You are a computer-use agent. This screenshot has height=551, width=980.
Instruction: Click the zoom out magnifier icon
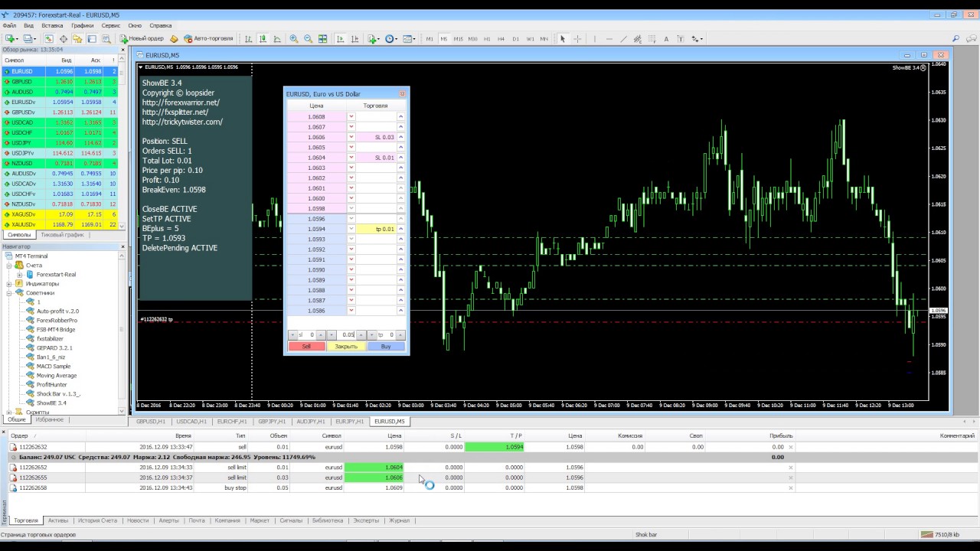point(308,38)
